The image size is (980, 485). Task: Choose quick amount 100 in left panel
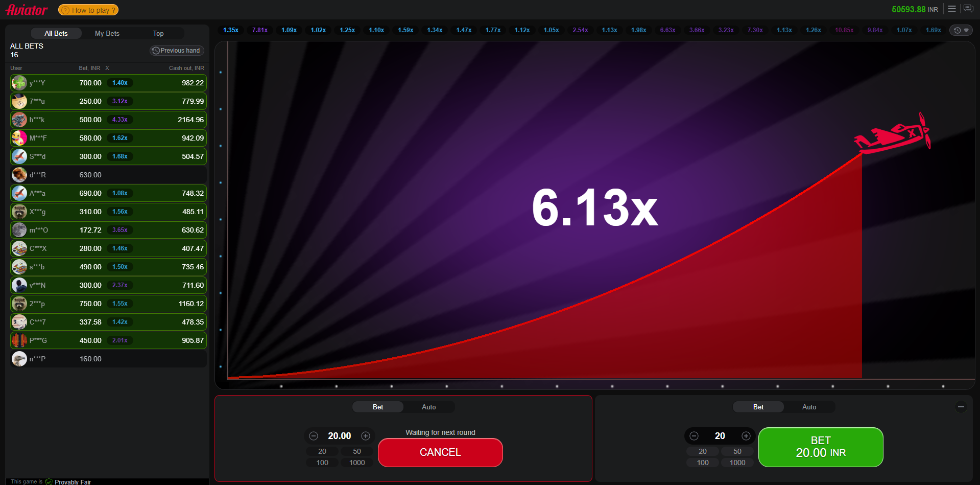[322, 463]
